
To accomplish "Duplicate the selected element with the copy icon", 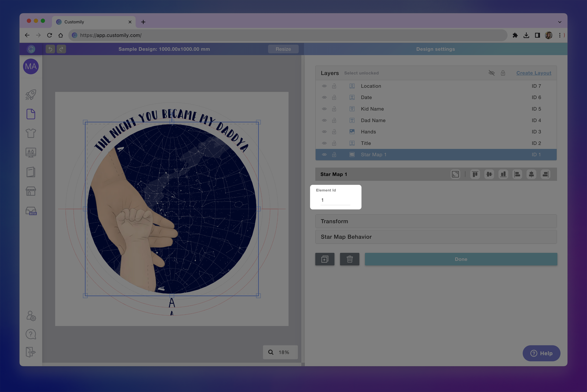I will [325, 259].
